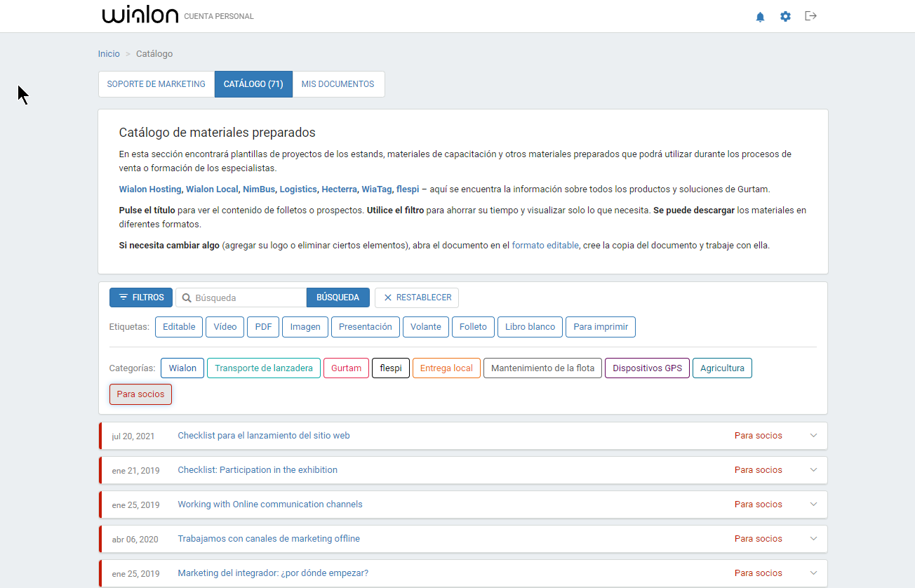Toggle the Para socios category filter

point(140,394)
